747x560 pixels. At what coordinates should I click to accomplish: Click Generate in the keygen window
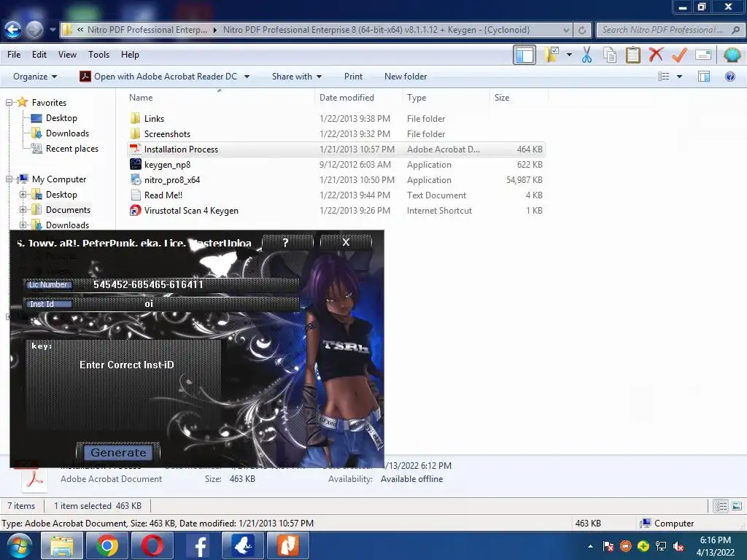click(x=118, y=452)
